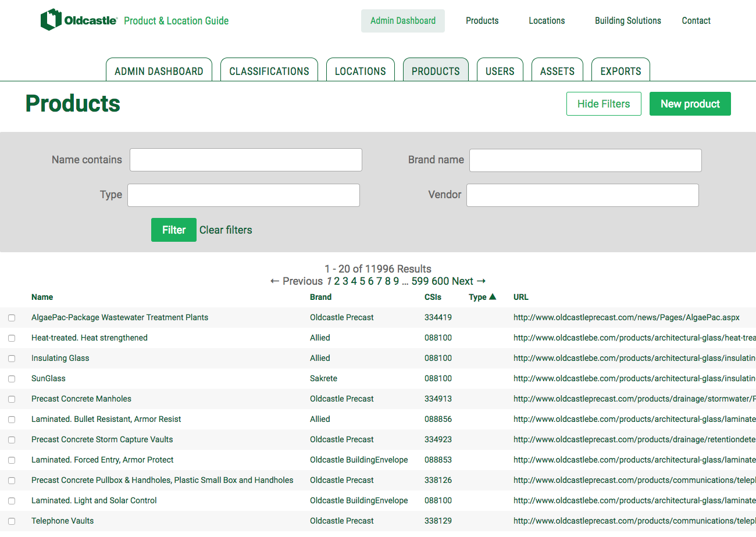Switch to the ASSETS tab

click(x=557, y=70)
